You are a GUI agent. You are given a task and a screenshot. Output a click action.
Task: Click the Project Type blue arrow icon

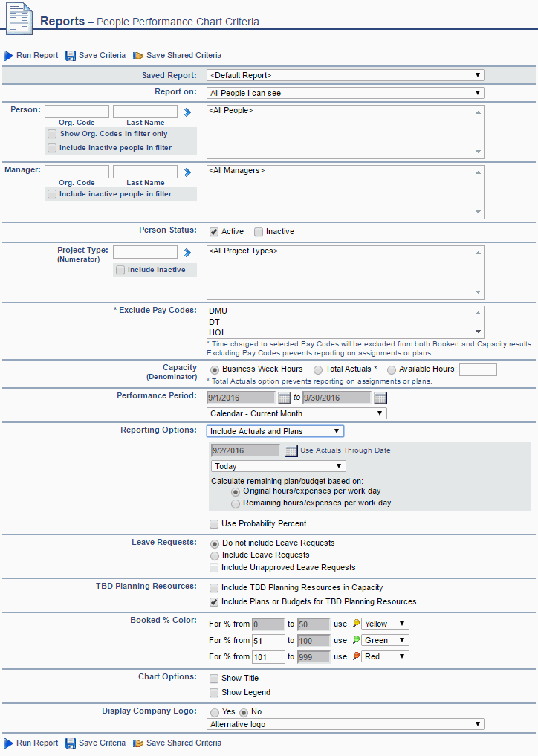(188, 253)
